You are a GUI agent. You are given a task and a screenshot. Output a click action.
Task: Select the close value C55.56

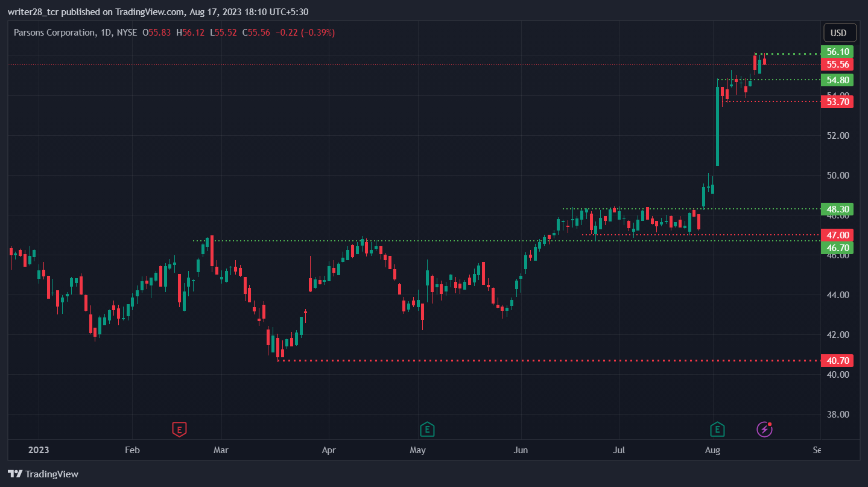256,33
